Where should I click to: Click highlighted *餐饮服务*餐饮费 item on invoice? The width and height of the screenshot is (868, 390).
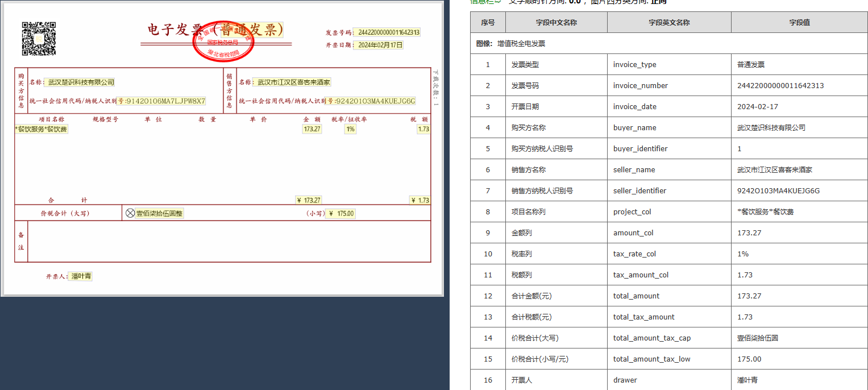point(42,129)
